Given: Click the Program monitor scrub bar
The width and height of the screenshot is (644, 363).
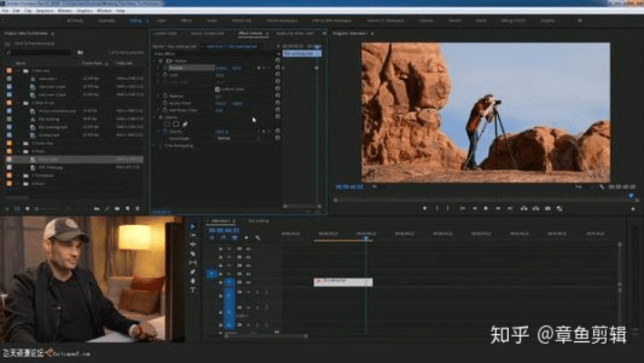Looking at the screenshot, I should click(481, 196).
